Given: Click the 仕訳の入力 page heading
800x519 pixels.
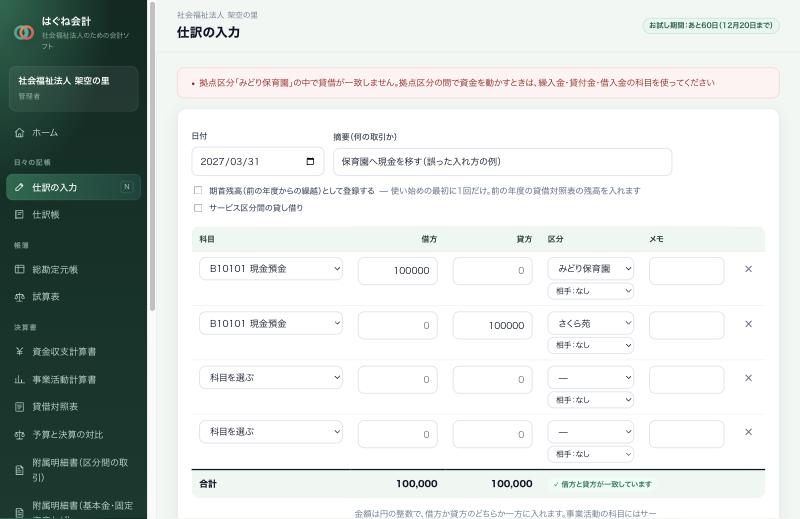Looking at the screenshot, I should point(208,32).
